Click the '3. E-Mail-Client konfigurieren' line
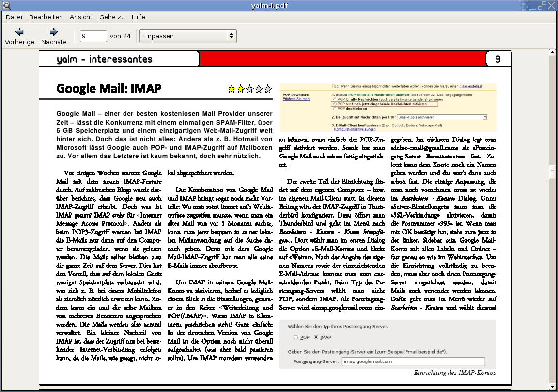The width and height of the screenshot is (558, 392). [387, 125]
